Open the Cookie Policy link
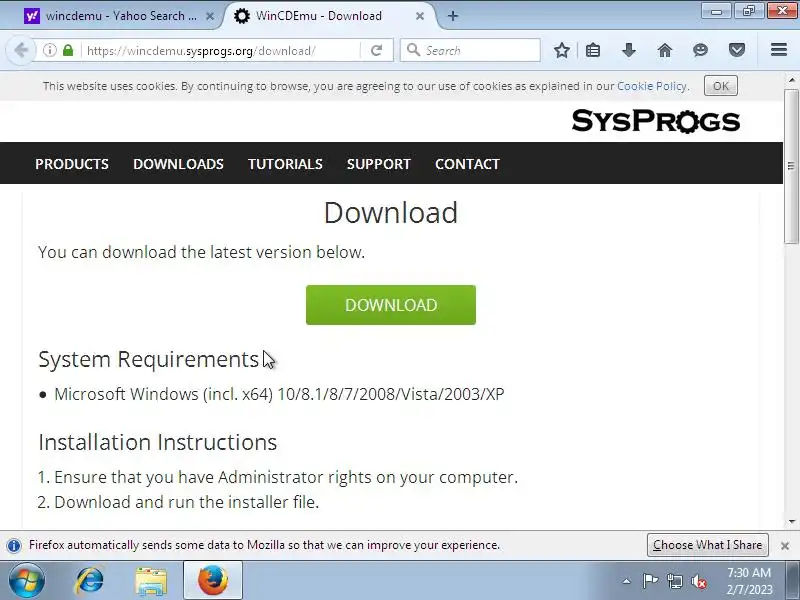Screen dimensions: 800x600 652,86
